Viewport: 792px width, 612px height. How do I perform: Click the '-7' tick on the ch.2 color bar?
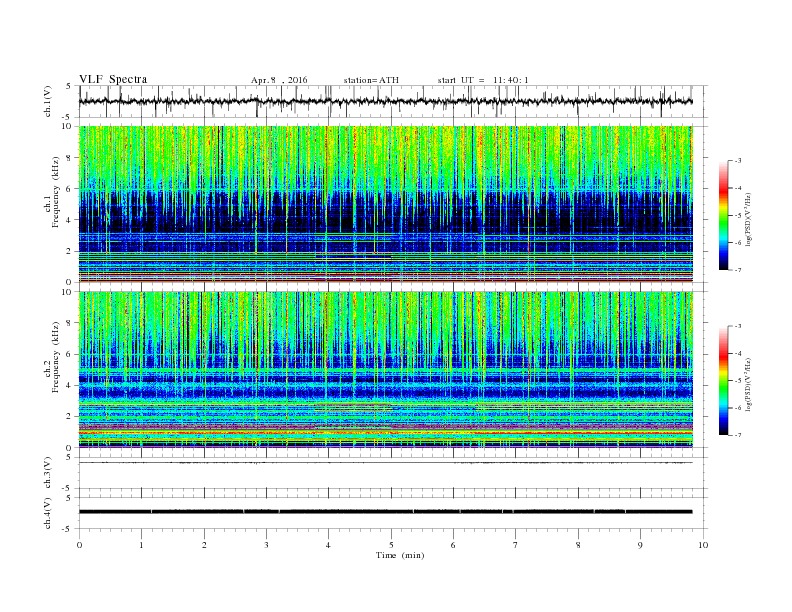click(738, 435)
